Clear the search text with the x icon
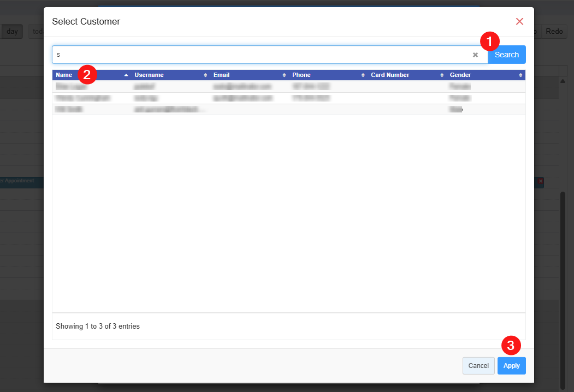 point(475,55)
